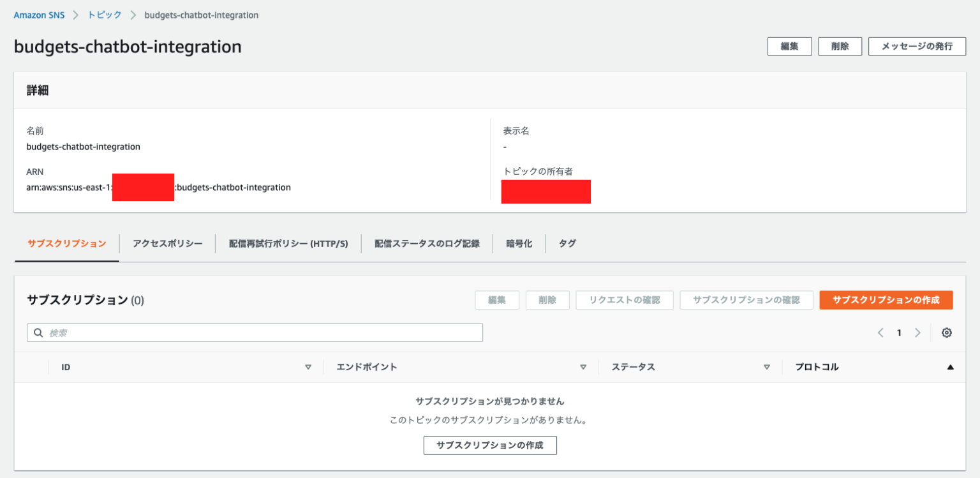
Task: Go to next page of subscriptions
Action: pos(917,332)
